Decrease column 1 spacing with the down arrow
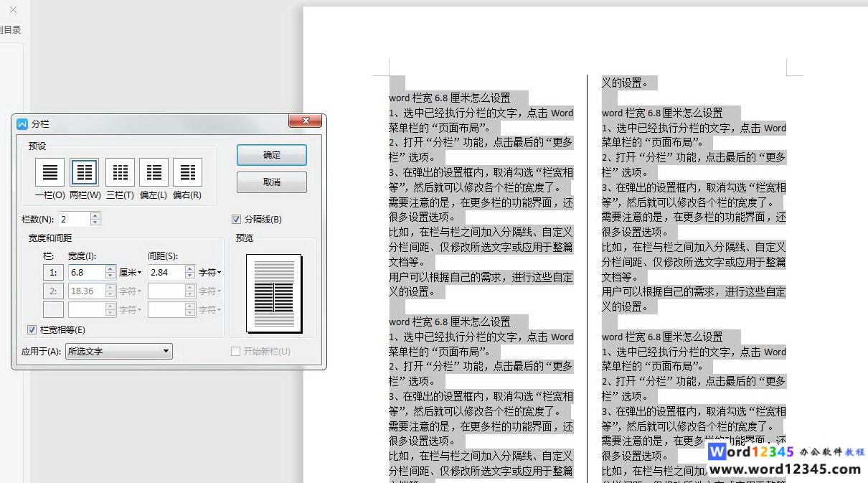This screenshot has width=868, height=483. click(190, 276)
